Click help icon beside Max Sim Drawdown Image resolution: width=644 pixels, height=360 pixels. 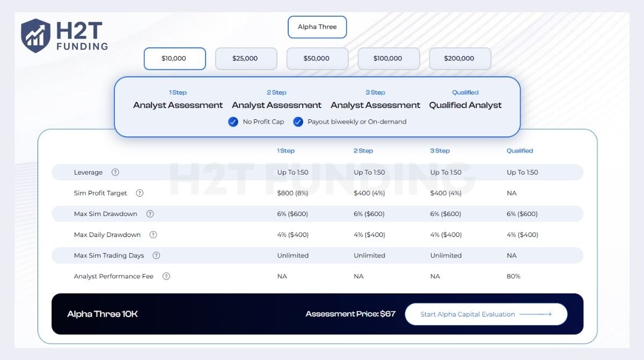coord(150,214)
